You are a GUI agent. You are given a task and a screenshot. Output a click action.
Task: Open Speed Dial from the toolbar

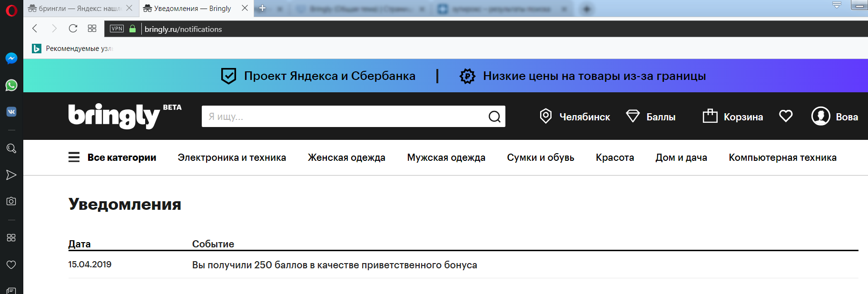(x=92, y=29)
